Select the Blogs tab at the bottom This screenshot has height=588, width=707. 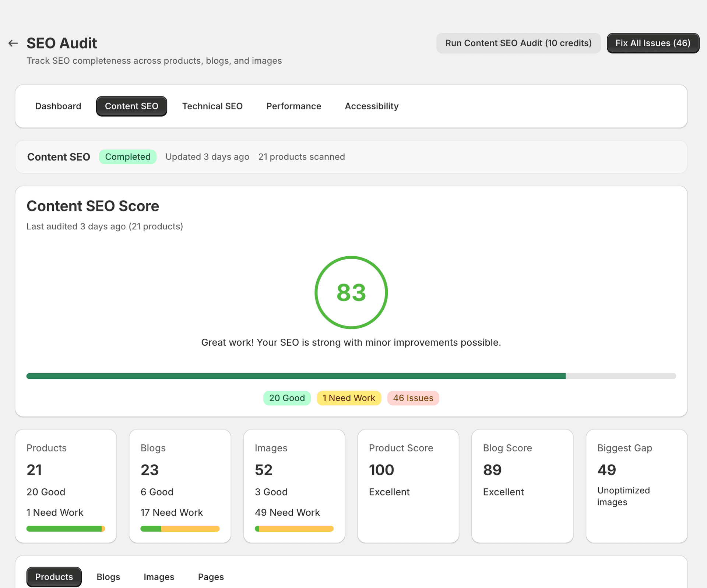(x=108, y=577)
